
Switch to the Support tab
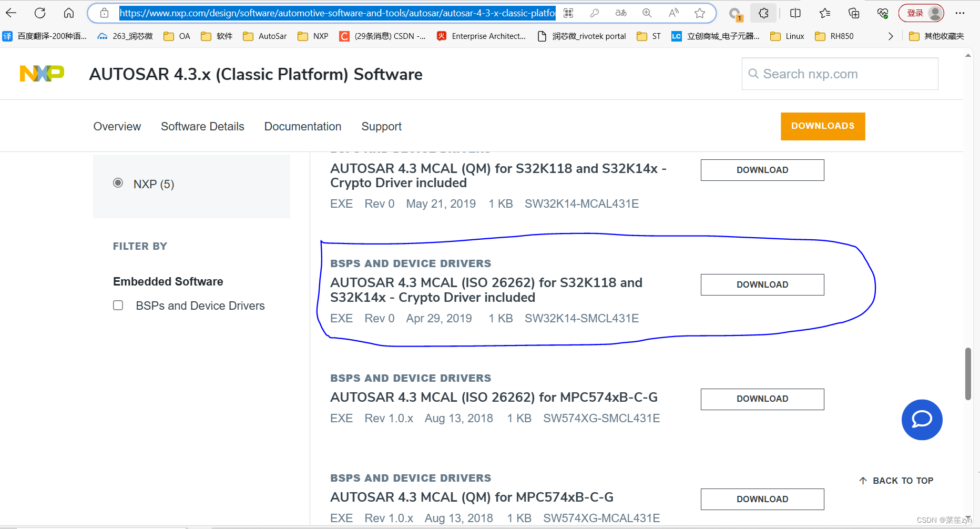tap(382, 126)
